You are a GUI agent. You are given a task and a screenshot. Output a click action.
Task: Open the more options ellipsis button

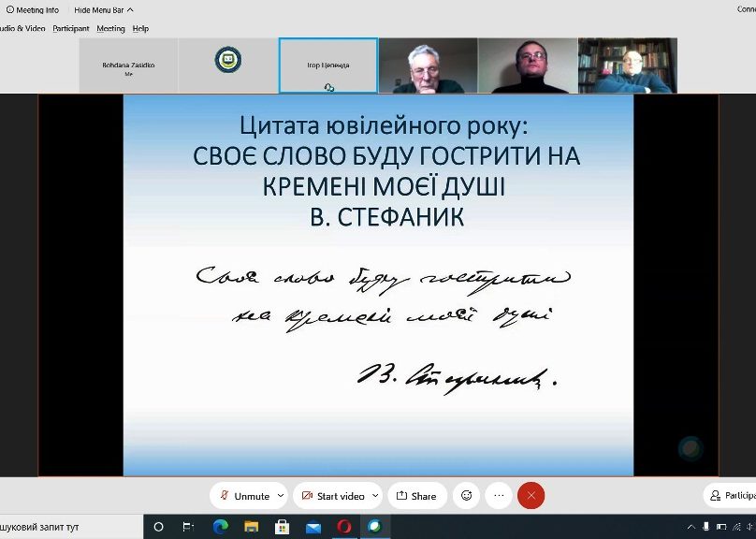(x=499, y=496)
